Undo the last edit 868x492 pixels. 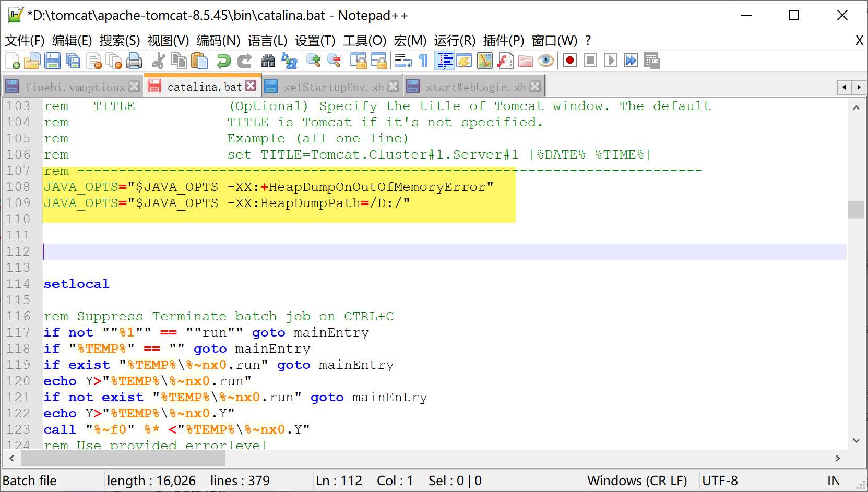point(223,61)
